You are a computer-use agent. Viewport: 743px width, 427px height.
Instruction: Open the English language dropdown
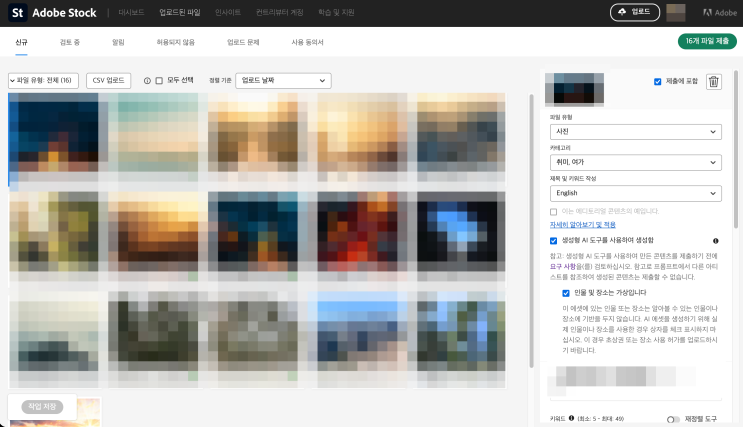(635, 193)
